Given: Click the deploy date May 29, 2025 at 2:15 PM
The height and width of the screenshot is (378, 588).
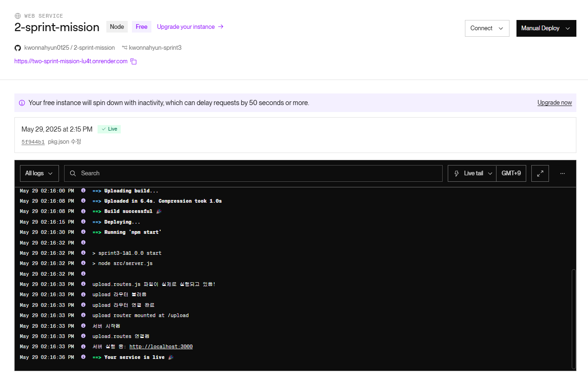Looking at the screenshot, I should 57,129.
